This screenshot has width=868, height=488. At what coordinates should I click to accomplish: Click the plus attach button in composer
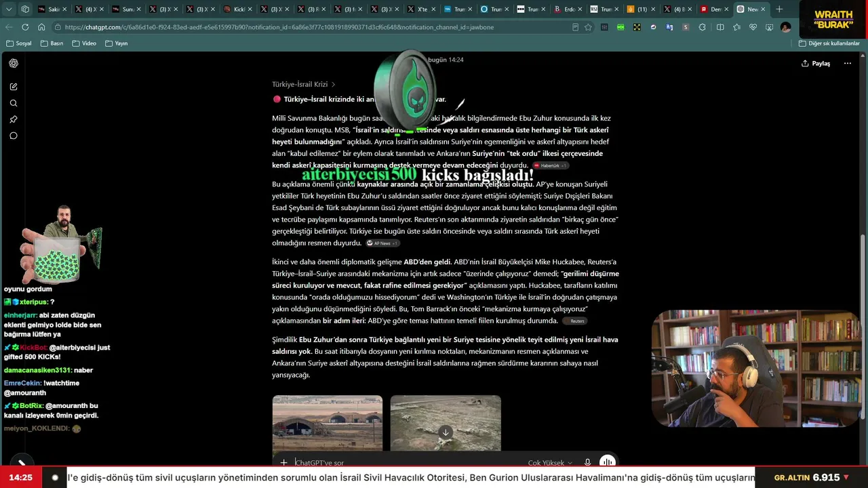[283, 463]
